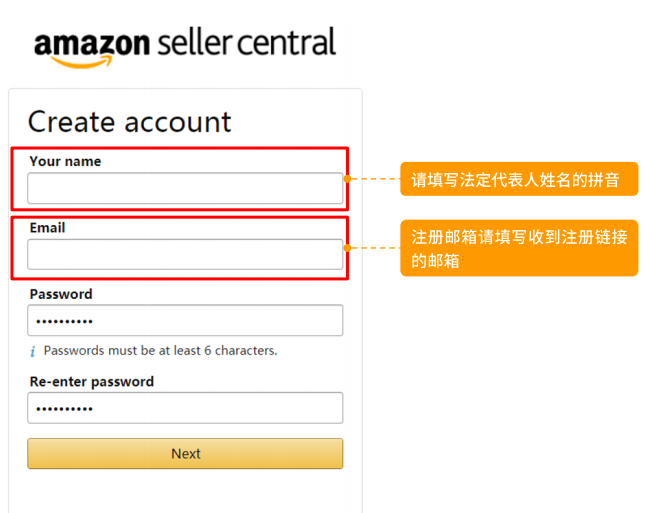This screenshot has width=652, height=513.
Task: Click the Create account heading
Action: coord(129,122)
